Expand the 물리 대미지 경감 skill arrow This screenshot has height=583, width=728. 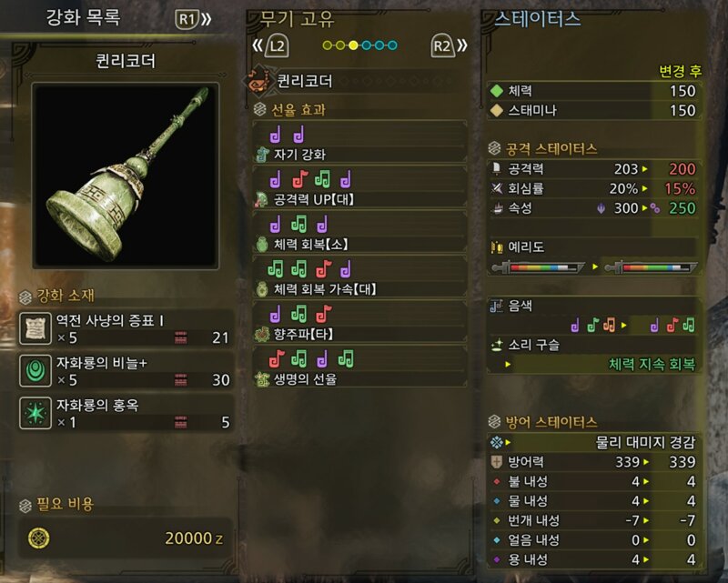coord(508,442)
